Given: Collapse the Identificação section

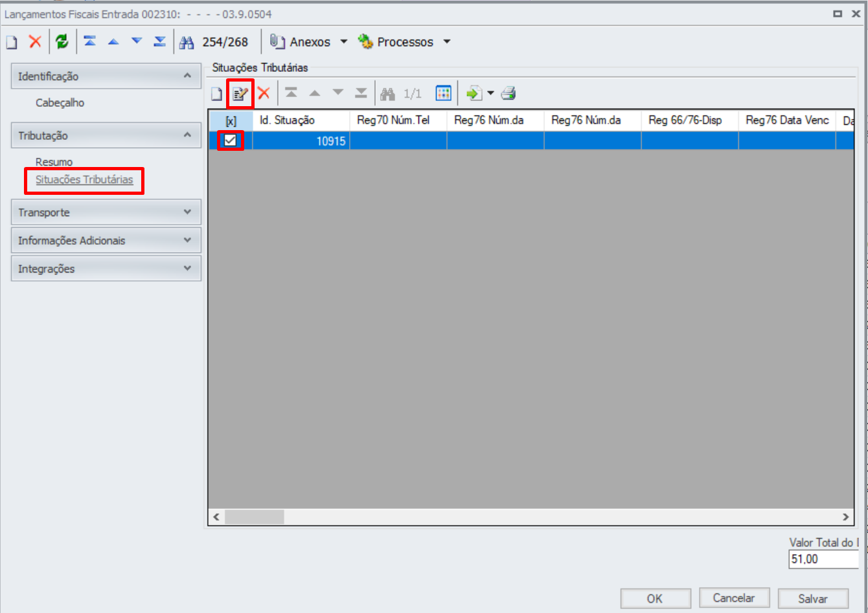Looking at the screenshot, I should pyautogui.click(x=187, y=76).
